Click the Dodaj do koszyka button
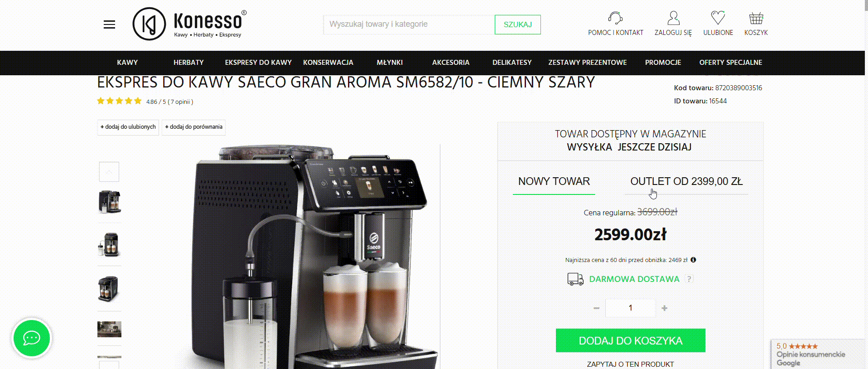 [x=630, y=340]
